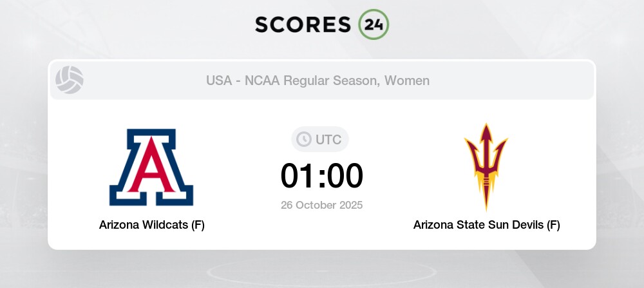The height and width of the screenshot is (288, 644).
Task: Click the (F) suffix after Arizona Wildcats
Action: point(197,225)
